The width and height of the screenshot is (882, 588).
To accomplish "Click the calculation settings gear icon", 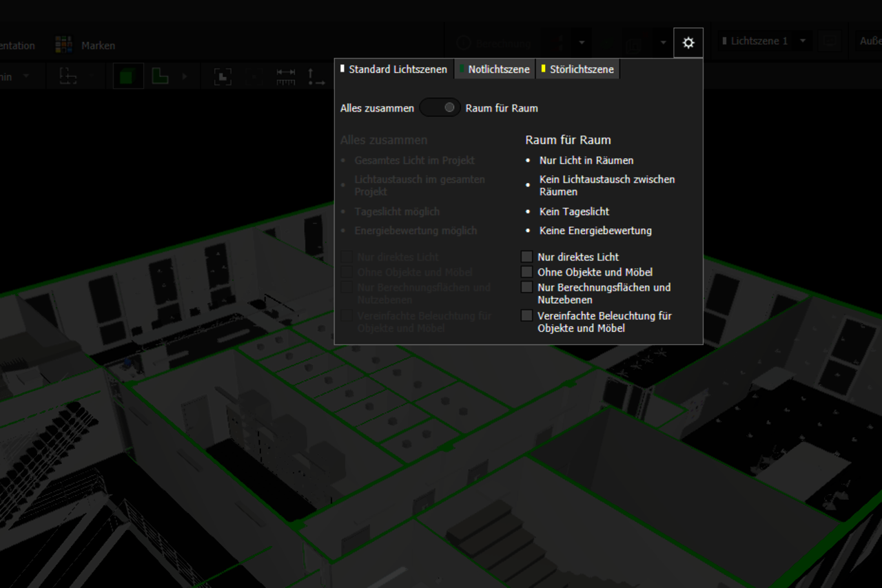I will (688, 43).
